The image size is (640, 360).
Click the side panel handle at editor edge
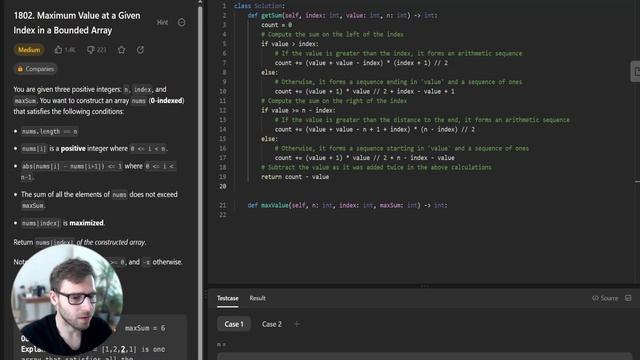(636, 71)
